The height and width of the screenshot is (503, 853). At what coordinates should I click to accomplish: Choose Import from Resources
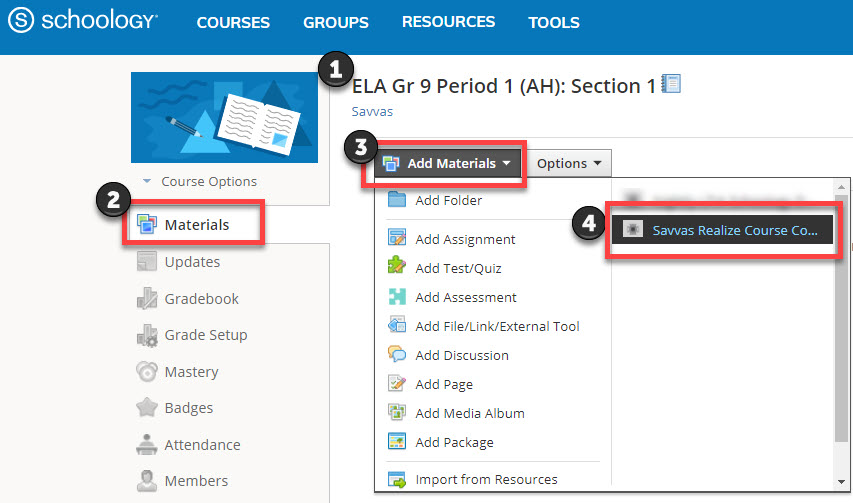click(486, 479)
